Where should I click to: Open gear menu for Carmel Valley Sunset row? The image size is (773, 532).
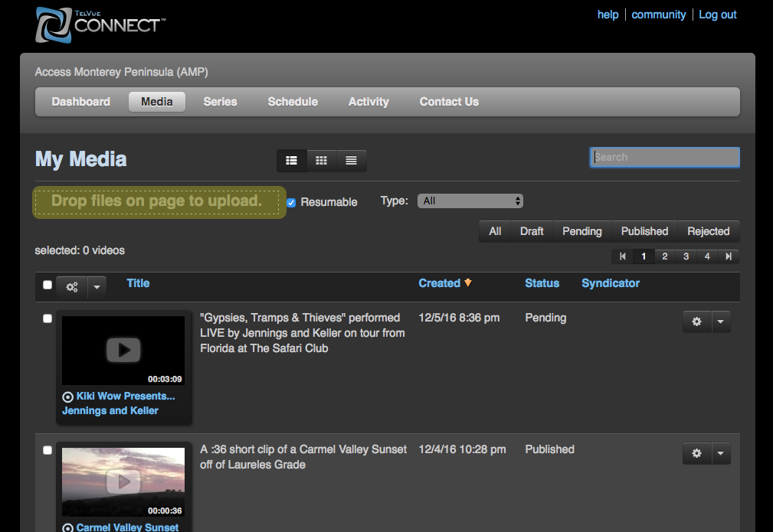[696, 453]
